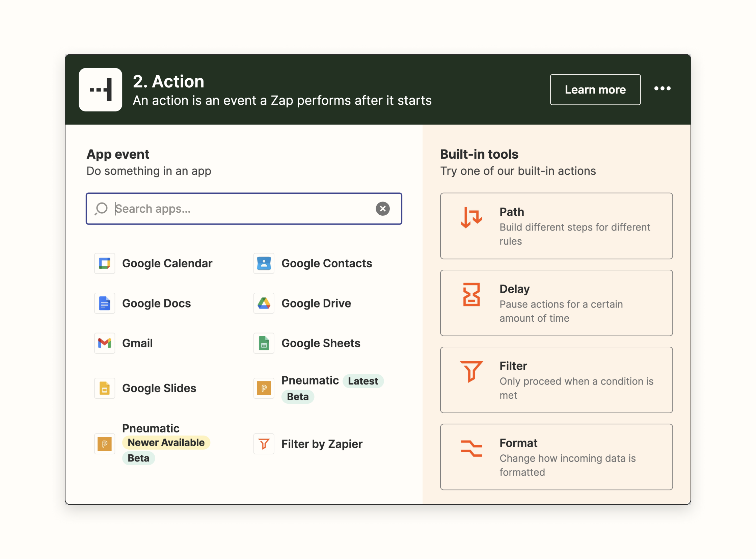
Task: Click the Latest badge next to Pneumatic
Action: [x=363, y=381]
